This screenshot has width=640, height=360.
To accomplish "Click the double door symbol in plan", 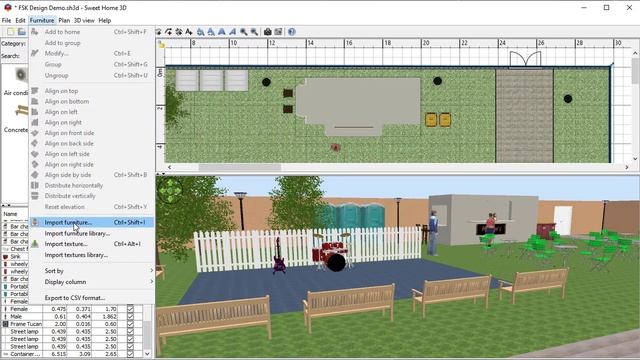I will tap(525, 59).
